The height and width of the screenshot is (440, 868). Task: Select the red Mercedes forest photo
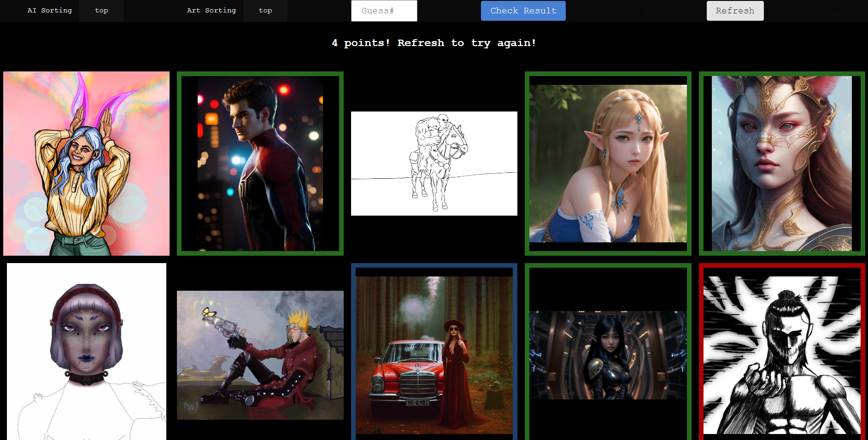[x=434, y=352]
